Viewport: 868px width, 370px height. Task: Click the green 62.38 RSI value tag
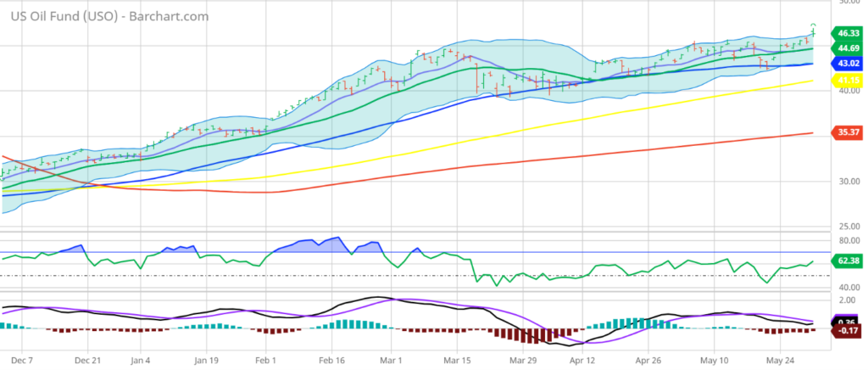pyautogui.click(x=847, y=259)
